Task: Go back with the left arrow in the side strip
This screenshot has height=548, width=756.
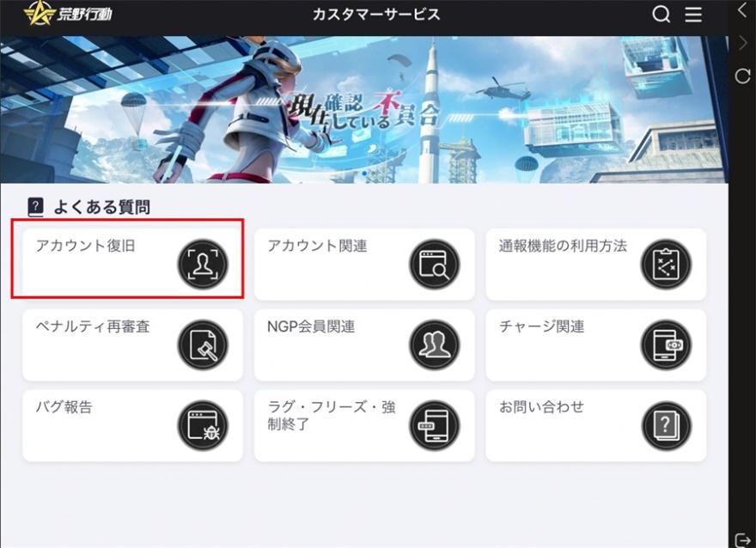Action: [742, 9]
